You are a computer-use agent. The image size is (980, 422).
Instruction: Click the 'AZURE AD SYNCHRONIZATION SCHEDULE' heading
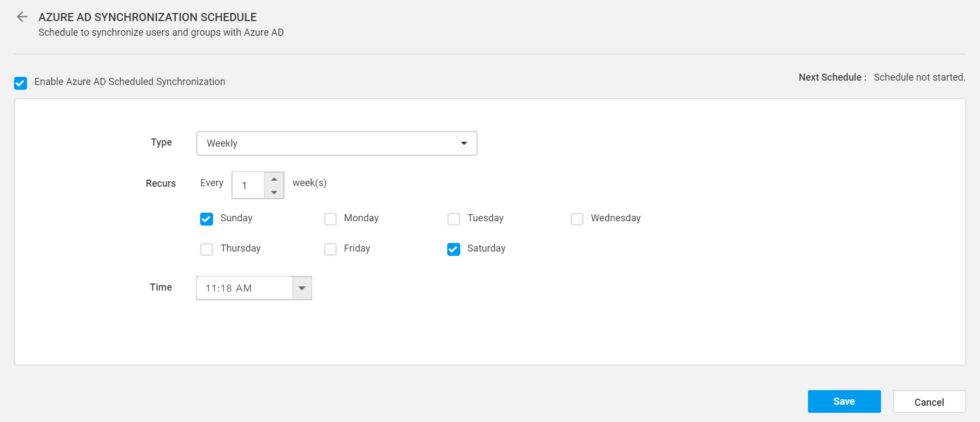pyautogui.click(x=148, y=17)
